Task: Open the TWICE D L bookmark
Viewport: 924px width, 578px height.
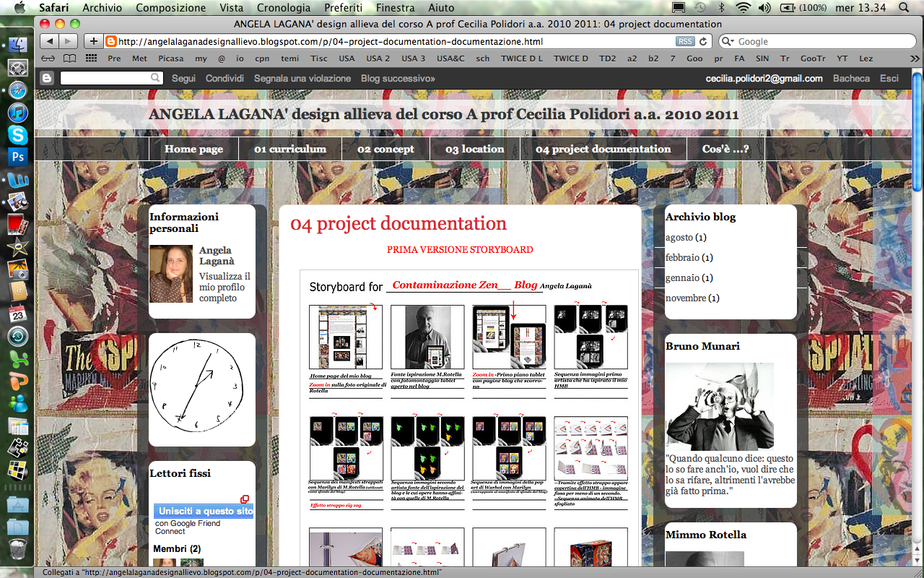Action: point(522,59)
